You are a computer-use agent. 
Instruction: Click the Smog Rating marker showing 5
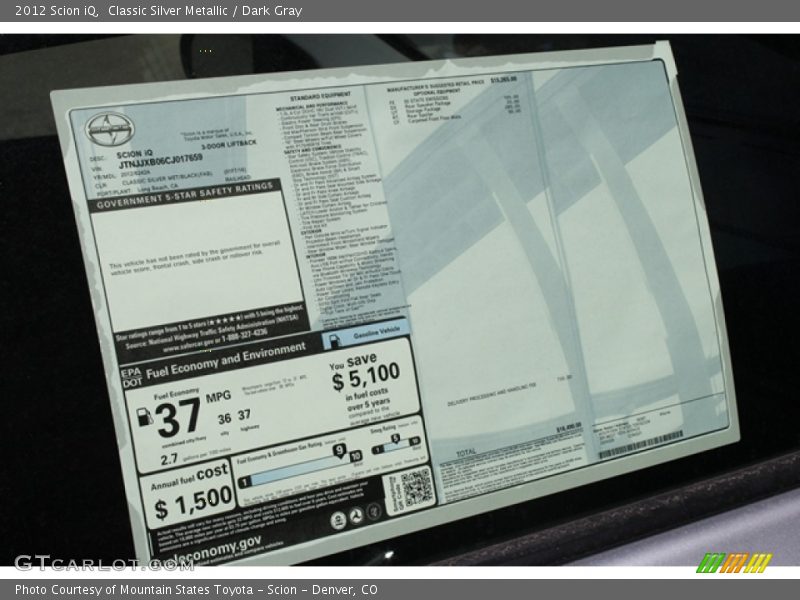click(x=393, y=440)
